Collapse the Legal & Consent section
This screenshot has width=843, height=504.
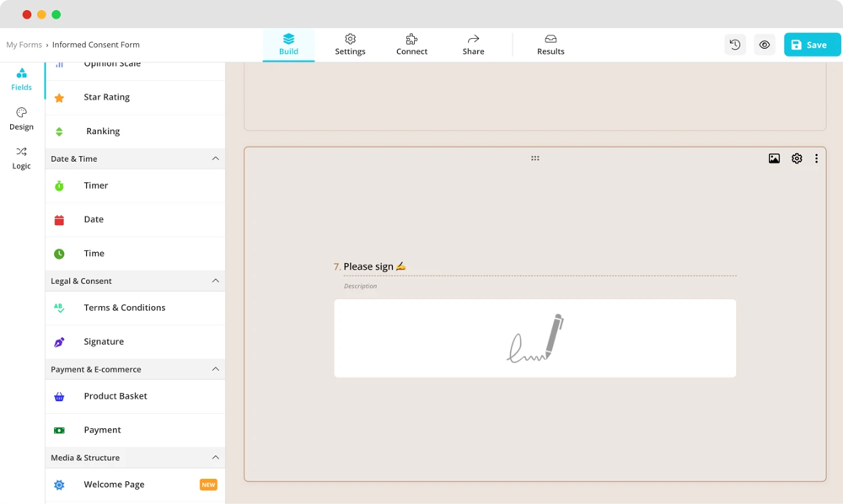[x=215, y=281]
